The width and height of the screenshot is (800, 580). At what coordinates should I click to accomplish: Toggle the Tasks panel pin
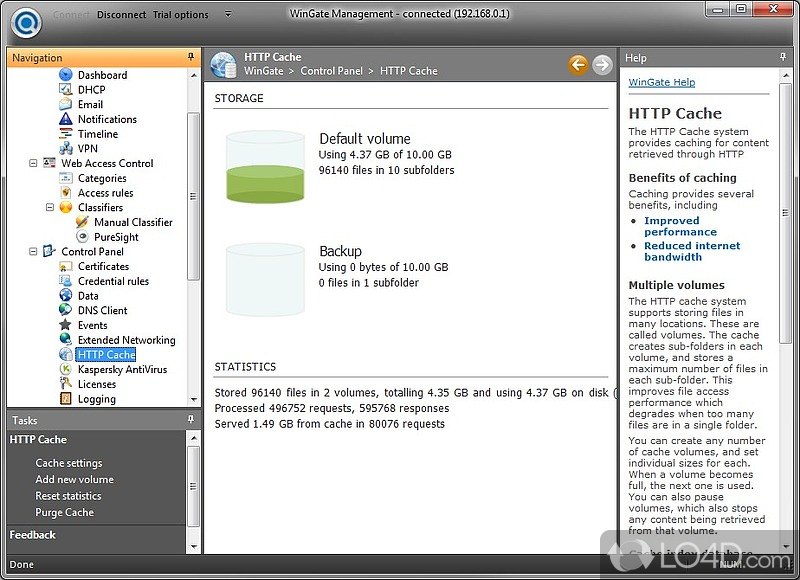click(x=191, y=420)
